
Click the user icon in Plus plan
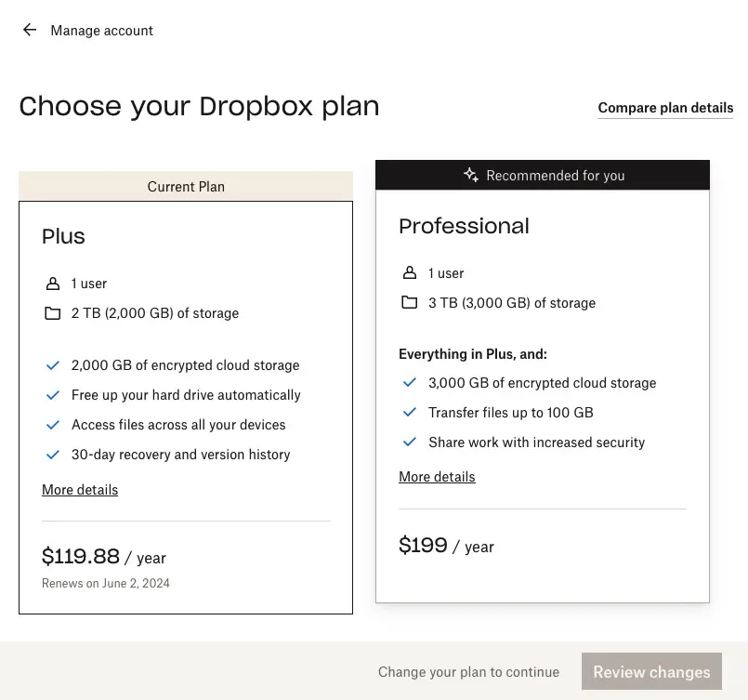(x=52, y=284)
